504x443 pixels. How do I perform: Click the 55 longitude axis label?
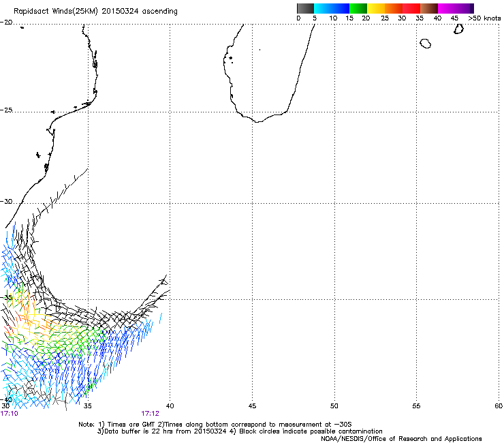click(416, 406)
